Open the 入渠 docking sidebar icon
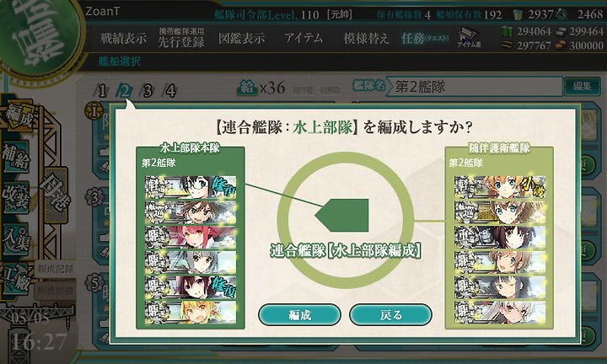607x364 pixels. click(16, 239)
